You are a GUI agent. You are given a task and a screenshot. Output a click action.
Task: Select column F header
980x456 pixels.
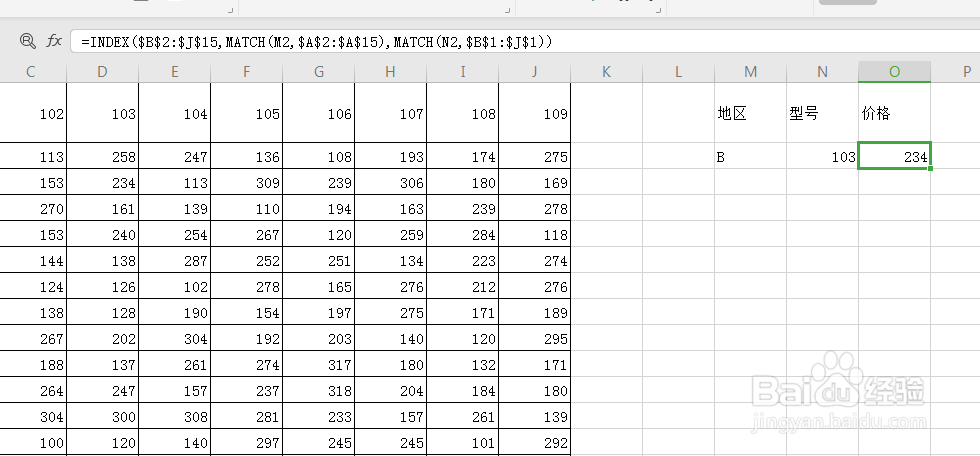[x=246, y=72]
